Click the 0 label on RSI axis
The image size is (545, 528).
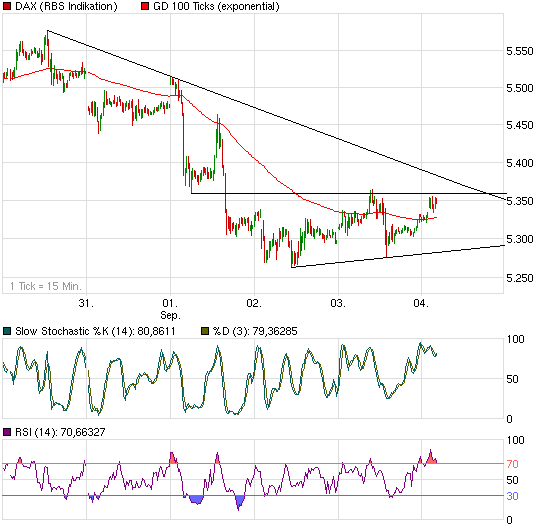510,520
